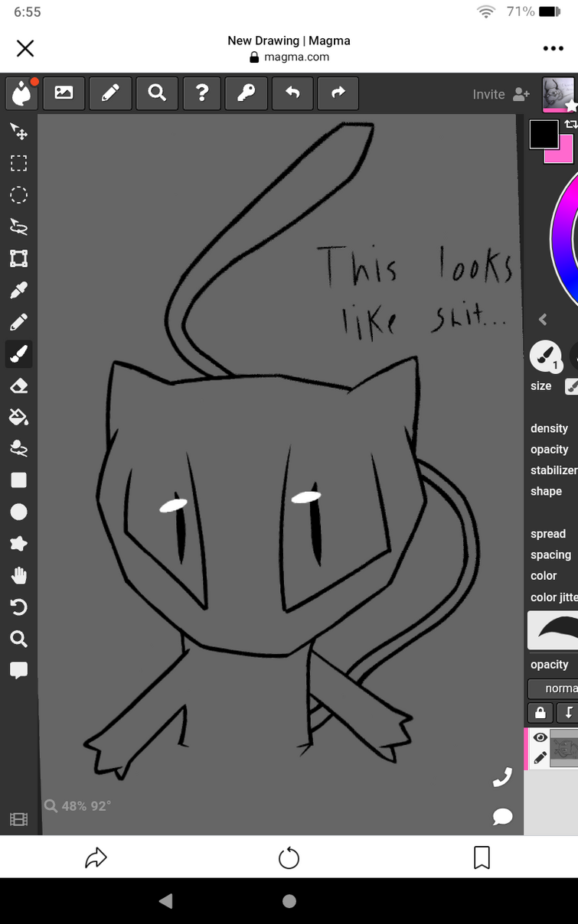Screen dimensions: 578x924
Task: Click the key permissions button
Action: coord(247,93)
